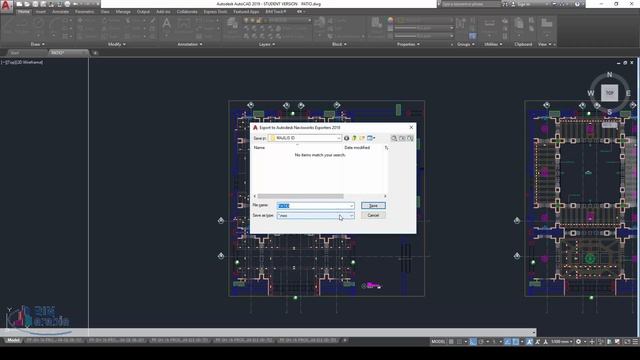Open the Express Tools ribbon tab
Image resolution: width=640 pixels, height=360 pixels.
click(x=215, y=12)
